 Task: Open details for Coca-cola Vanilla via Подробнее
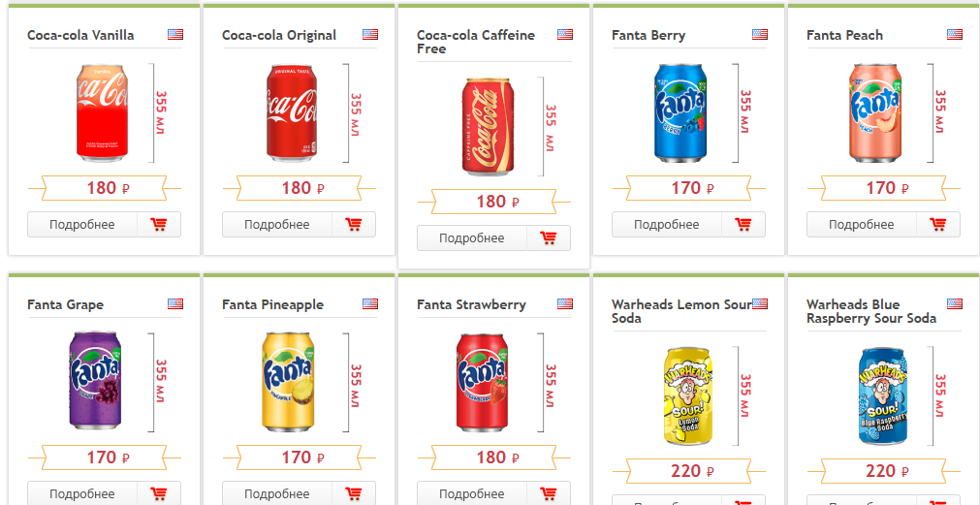click(82, 225)
